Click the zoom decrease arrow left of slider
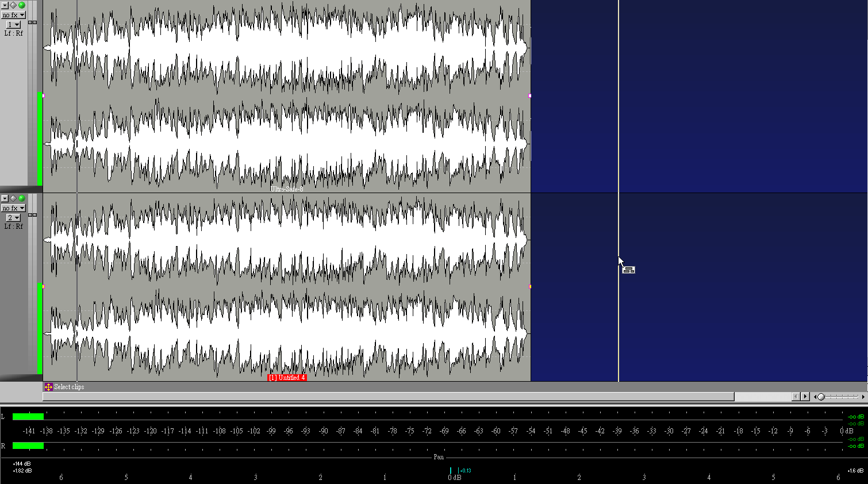The width and height of the screenshot is (868, 484). pos(815,397)
